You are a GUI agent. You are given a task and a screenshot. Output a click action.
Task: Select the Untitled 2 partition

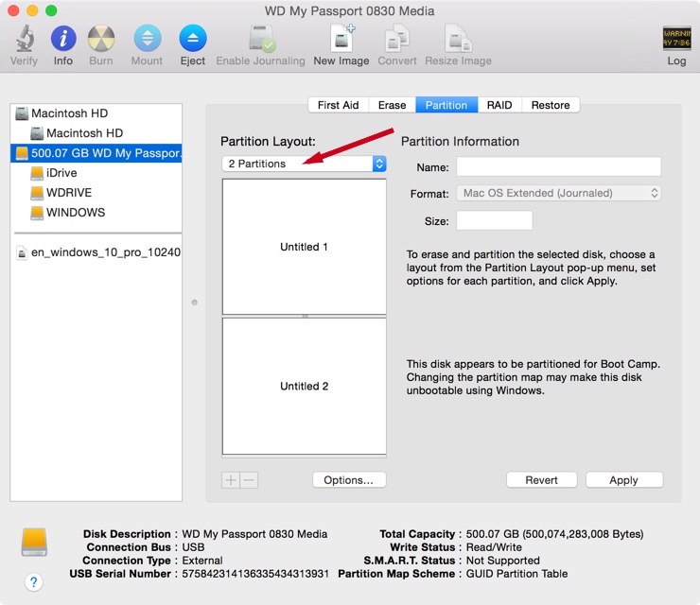(x=304, y=386)
